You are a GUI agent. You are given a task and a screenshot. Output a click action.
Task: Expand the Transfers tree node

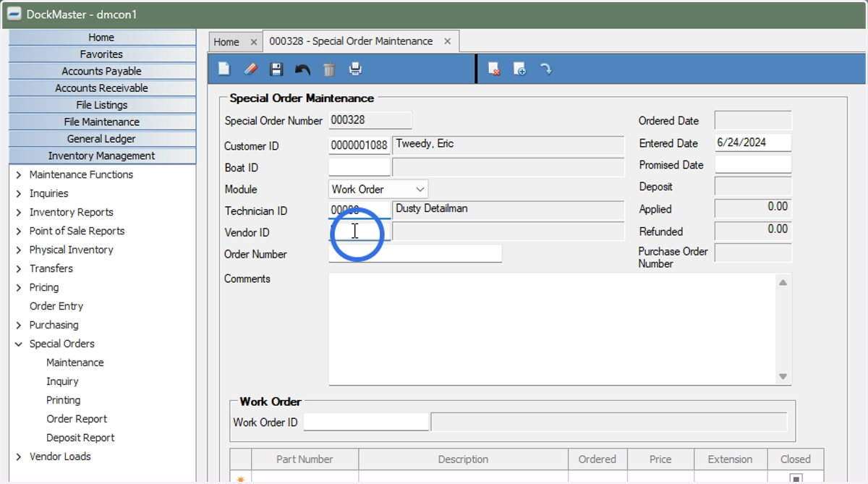click(x=19, y=268)
